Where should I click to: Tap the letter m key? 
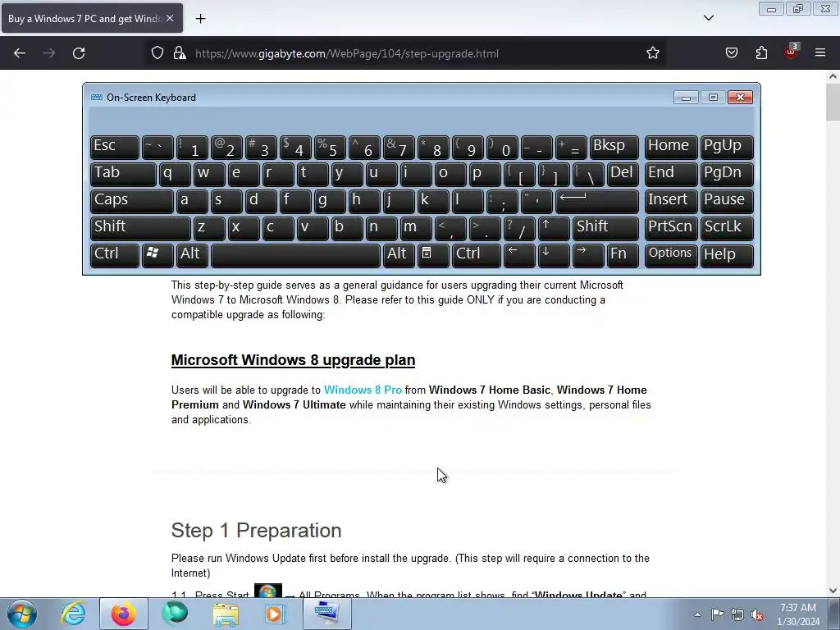coord(416,228)
